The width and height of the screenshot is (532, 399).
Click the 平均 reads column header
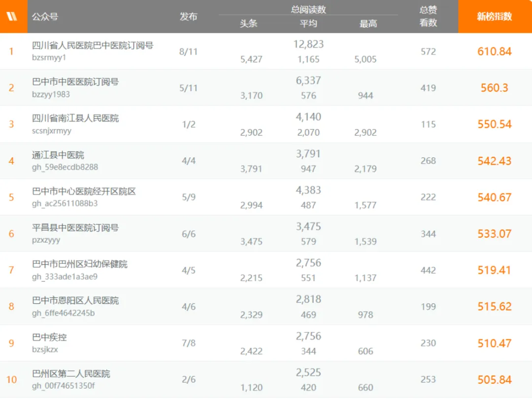(308, 24)
